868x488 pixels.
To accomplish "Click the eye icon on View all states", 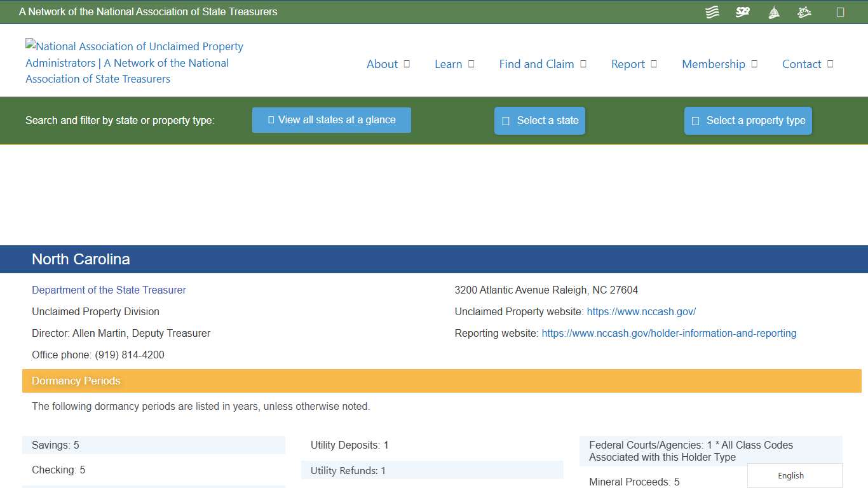I will pyautogui.click(x=270, y=119).
